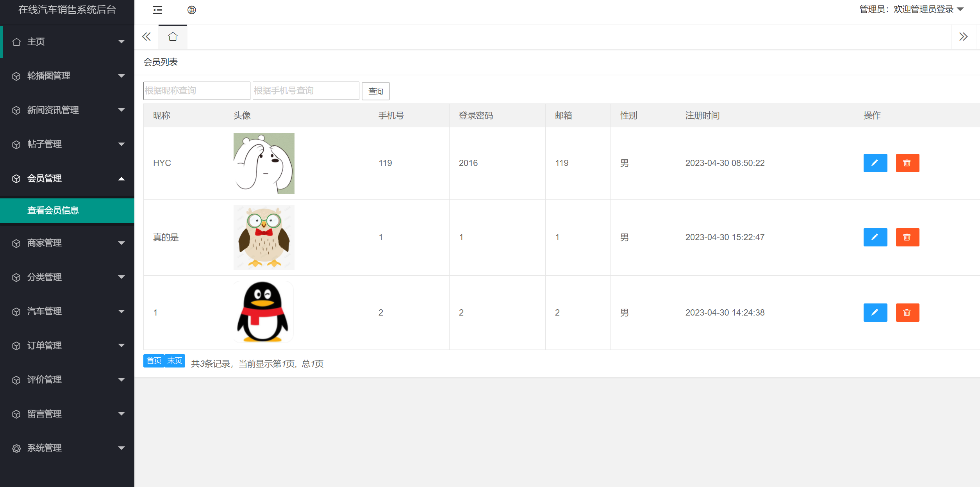Go to 末页 pagination button
This screenshot has height=487, width=980.
pyautogui.click(x=175, y=361)
